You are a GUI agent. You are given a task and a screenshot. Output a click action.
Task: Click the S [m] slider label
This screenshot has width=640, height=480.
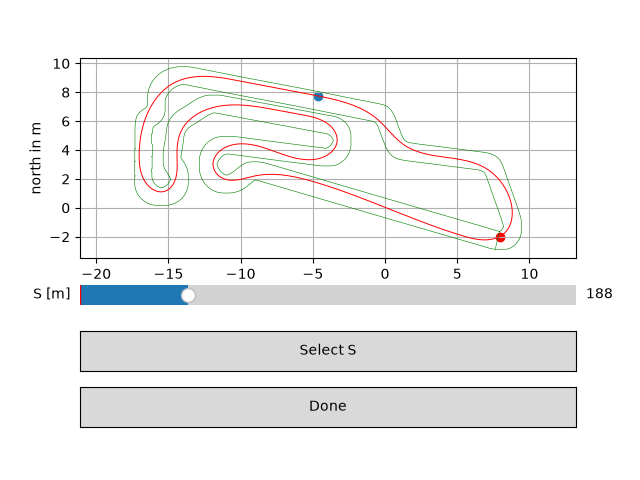coord(52,293)
